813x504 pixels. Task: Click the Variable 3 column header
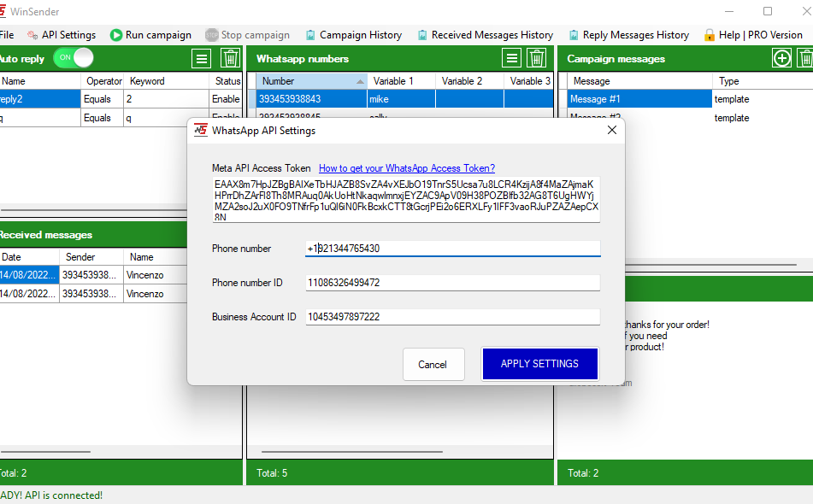click(528, 81)
